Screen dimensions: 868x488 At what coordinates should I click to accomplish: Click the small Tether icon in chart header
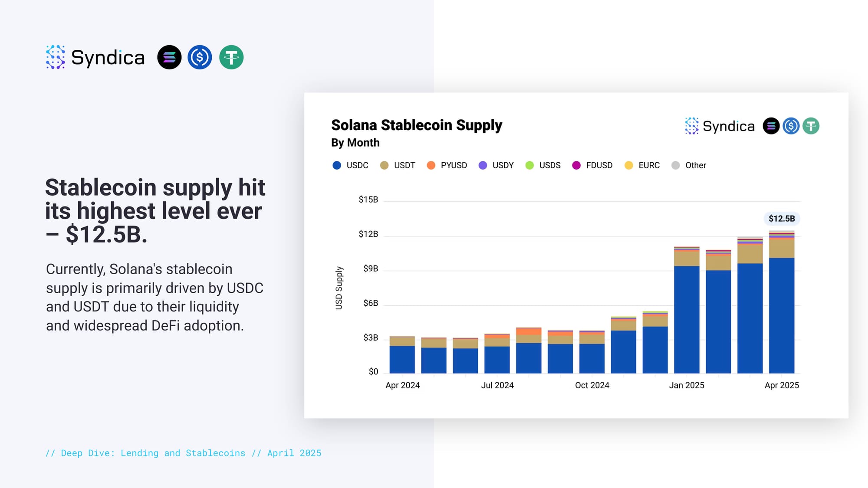(811, 126)
